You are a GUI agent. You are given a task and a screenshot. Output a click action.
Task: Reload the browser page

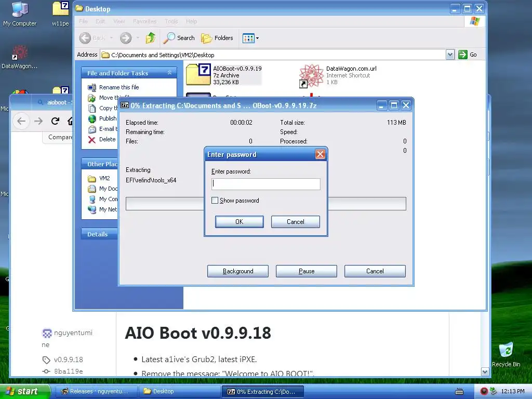pos(55,121)
